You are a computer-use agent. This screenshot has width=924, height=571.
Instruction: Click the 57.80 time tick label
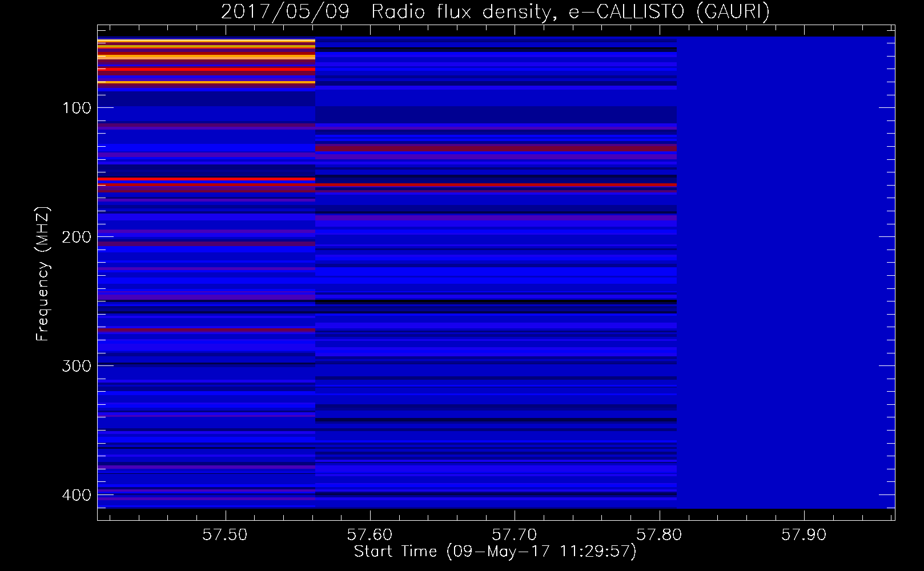coord(660,535)
